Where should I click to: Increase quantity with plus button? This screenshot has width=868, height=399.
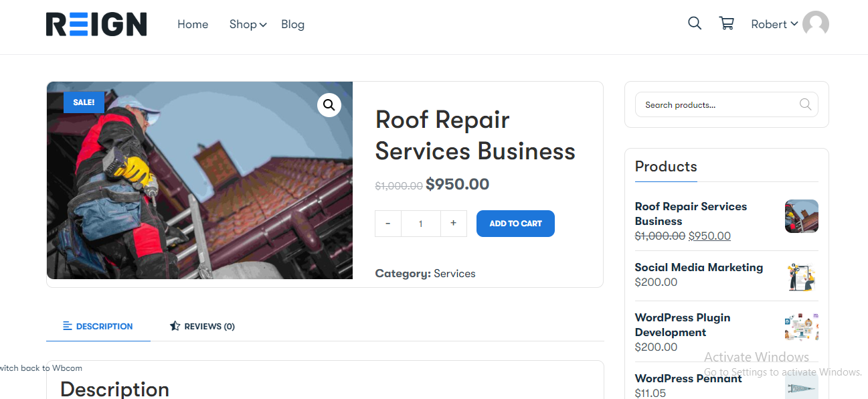point(453,224)
